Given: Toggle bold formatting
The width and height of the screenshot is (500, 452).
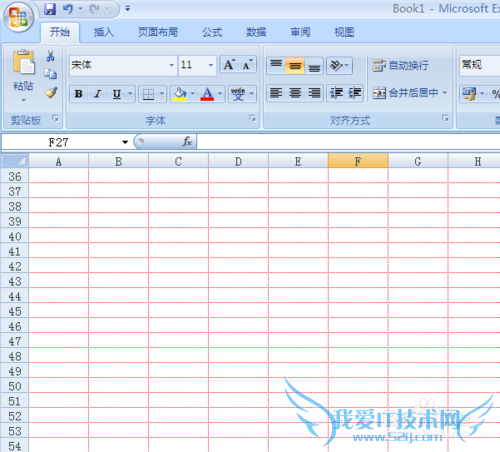Looking at the screenshot, I should pyautogui.click(x=79, y=94).
